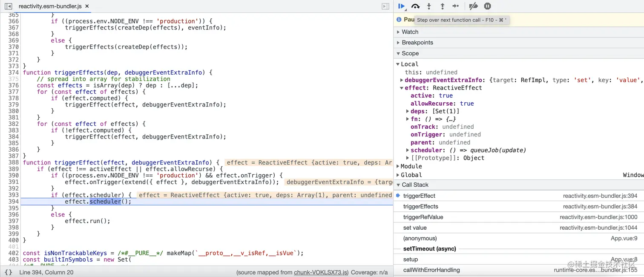Image resolution: width=644 pixels, height=277 pixels.
Task: Collapse the Call Stack section
Action: [519, 185]
